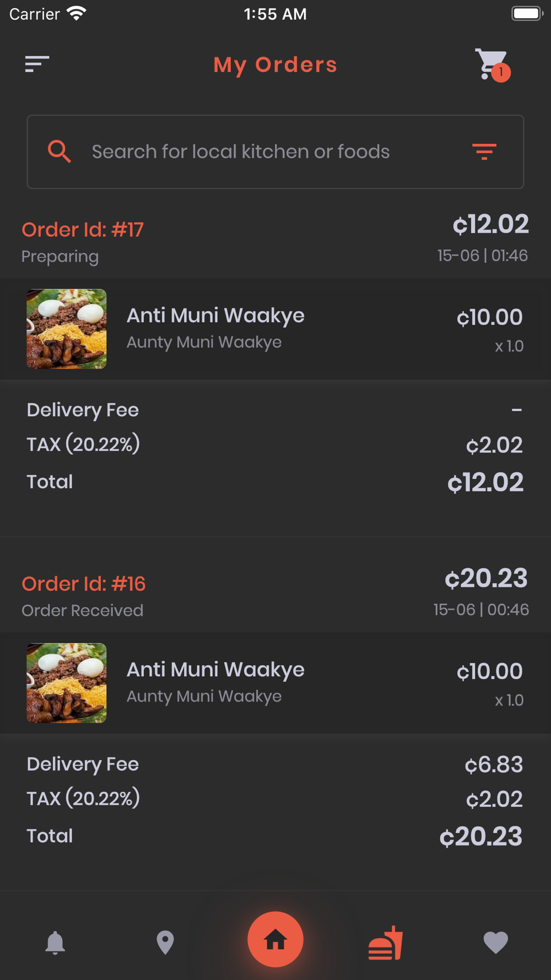Tap waakye food photo in order #17
551x980 pixels.
click(67, 329)
